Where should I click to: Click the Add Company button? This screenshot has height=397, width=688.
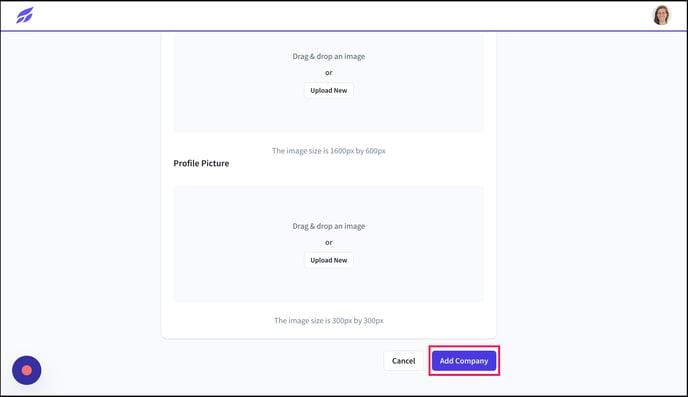(x=464, y=361)
